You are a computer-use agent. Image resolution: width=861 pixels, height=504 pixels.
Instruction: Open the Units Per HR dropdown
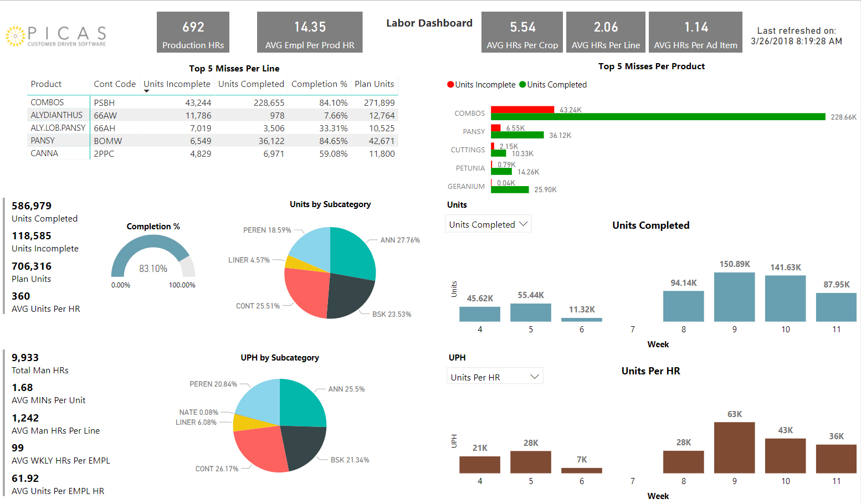coord(494,377)
